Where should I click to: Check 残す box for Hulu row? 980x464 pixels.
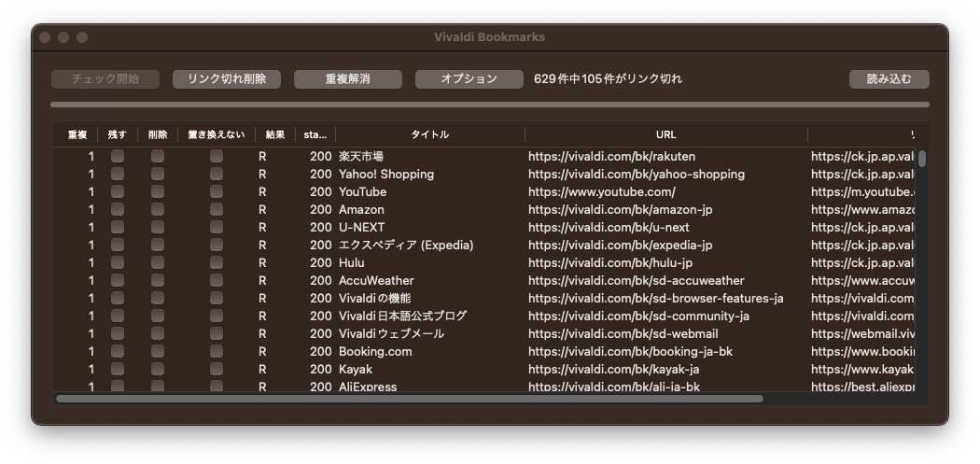(118, 262)
